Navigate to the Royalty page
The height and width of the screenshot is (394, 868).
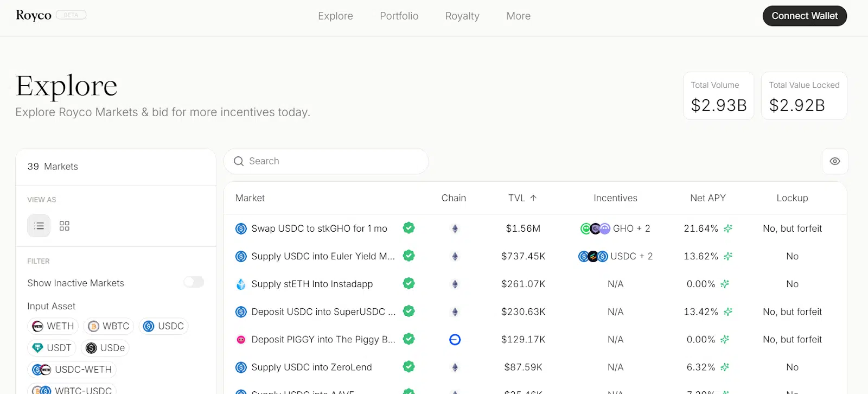(462, 16)
